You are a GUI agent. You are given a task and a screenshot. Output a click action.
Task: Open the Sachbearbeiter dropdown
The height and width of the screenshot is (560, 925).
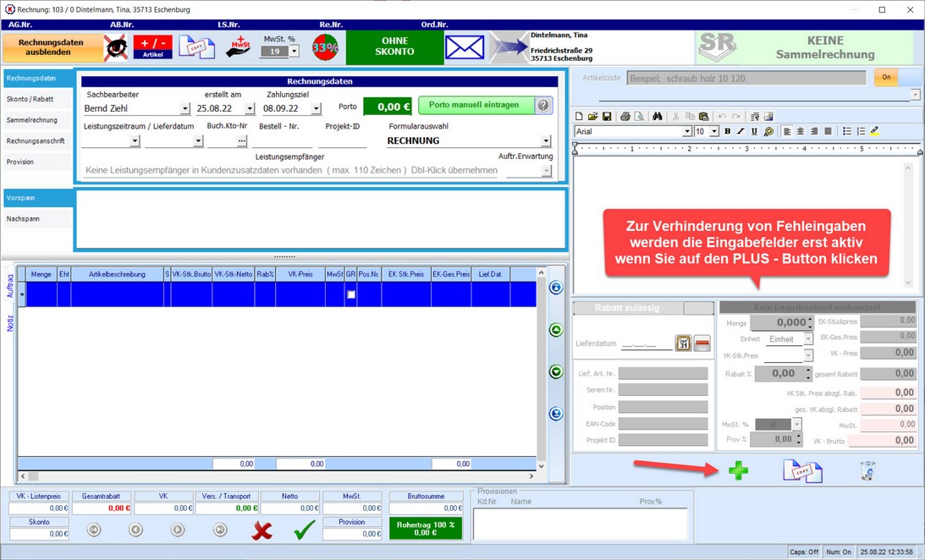point(185,109)
